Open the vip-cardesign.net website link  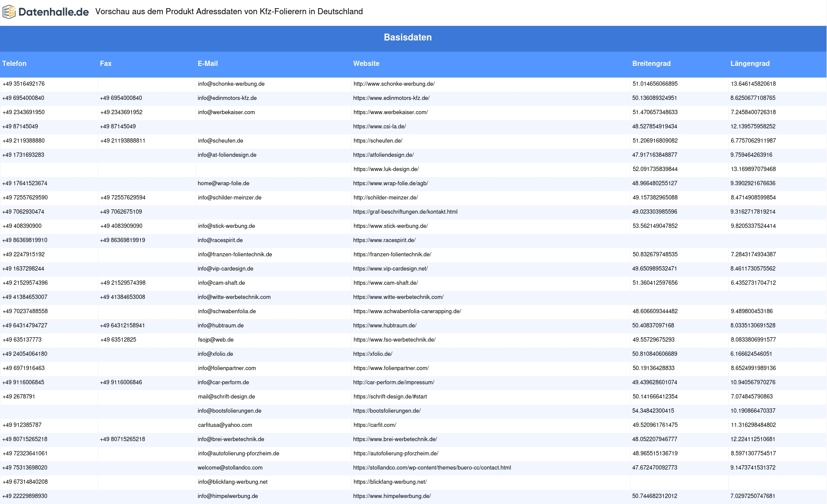coord(390,269)
